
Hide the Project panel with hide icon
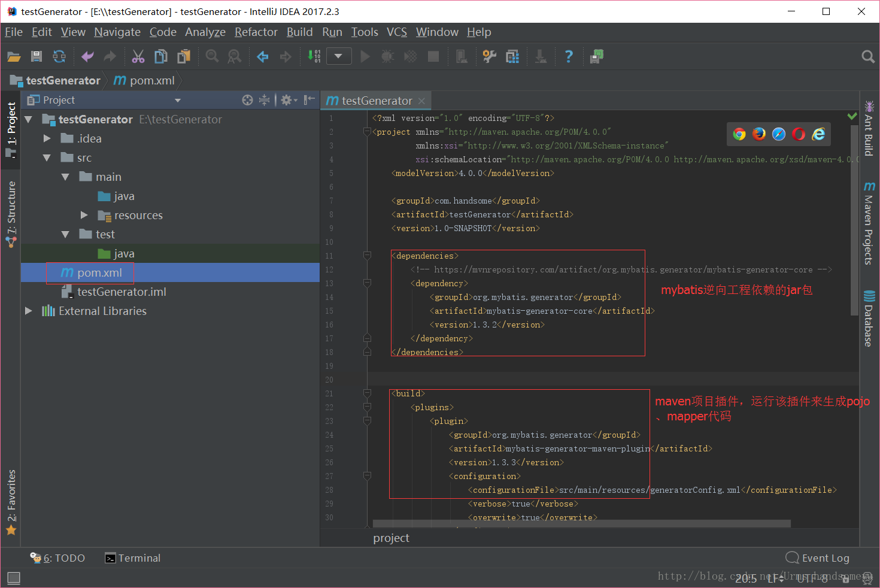tap(309, 100)
